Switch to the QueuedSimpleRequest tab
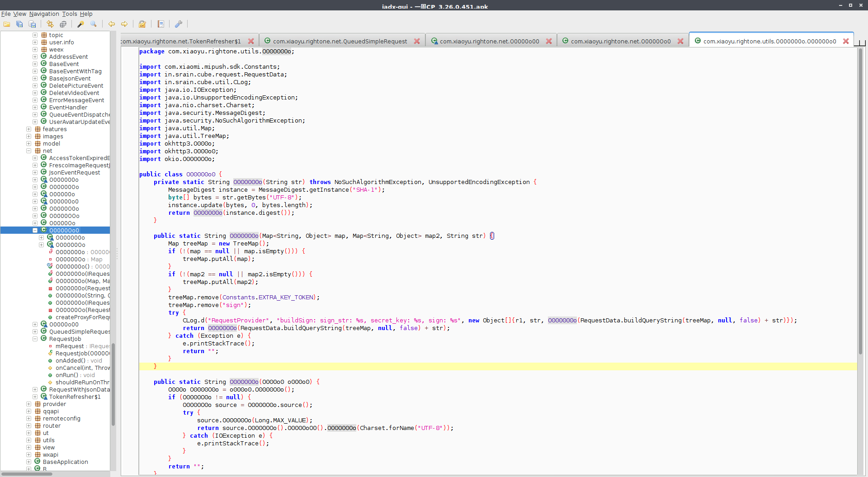Image resolution: width=868 pixels, height=477 pixels. click(340, 41)
